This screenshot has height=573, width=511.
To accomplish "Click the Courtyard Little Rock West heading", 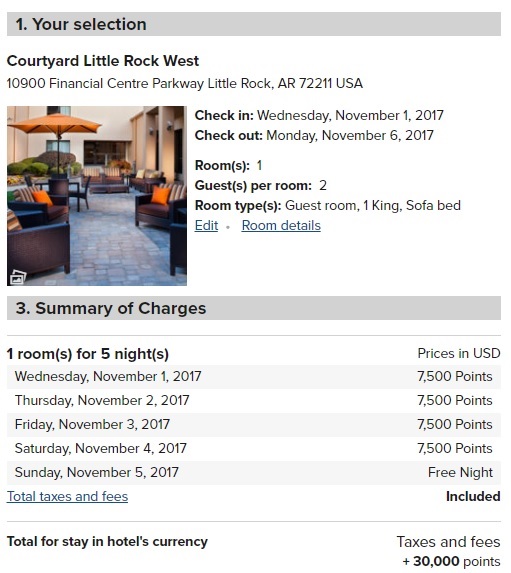I will tap(103, 61).
